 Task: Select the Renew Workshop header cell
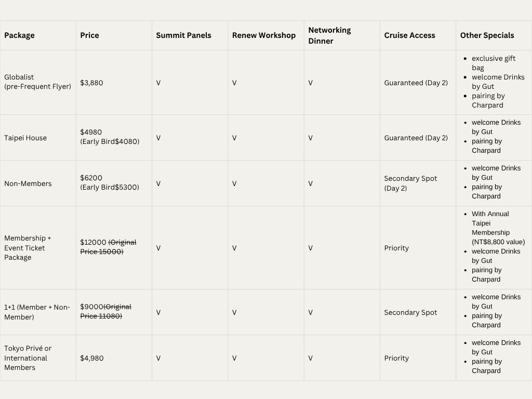pos(266,35)
